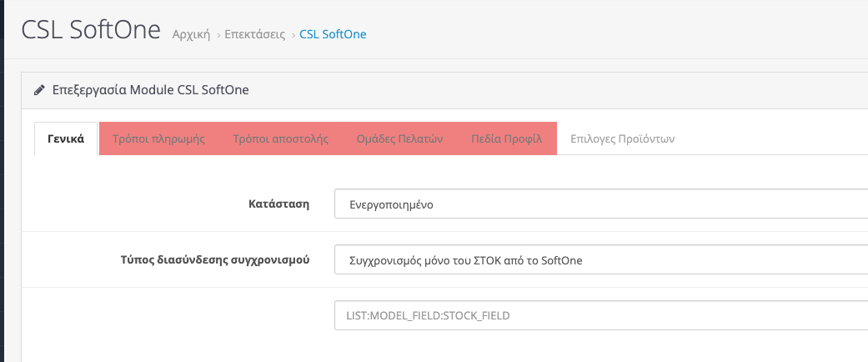This screenshot has height=362, width=868.
Task: Click the pencil edit icon in panel heading
Action: [38, 90]
